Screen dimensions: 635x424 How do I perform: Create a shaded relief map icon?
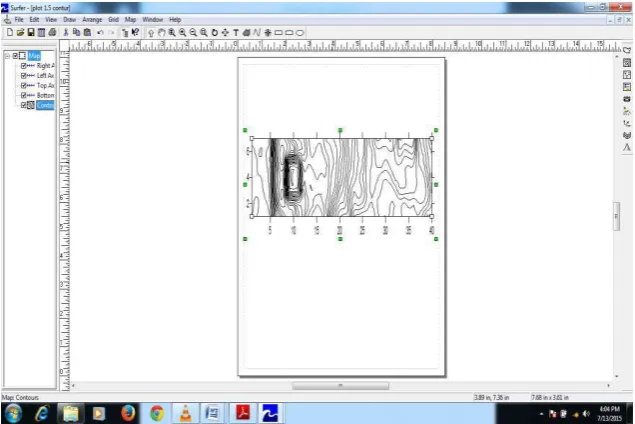(x=627, y=111)
